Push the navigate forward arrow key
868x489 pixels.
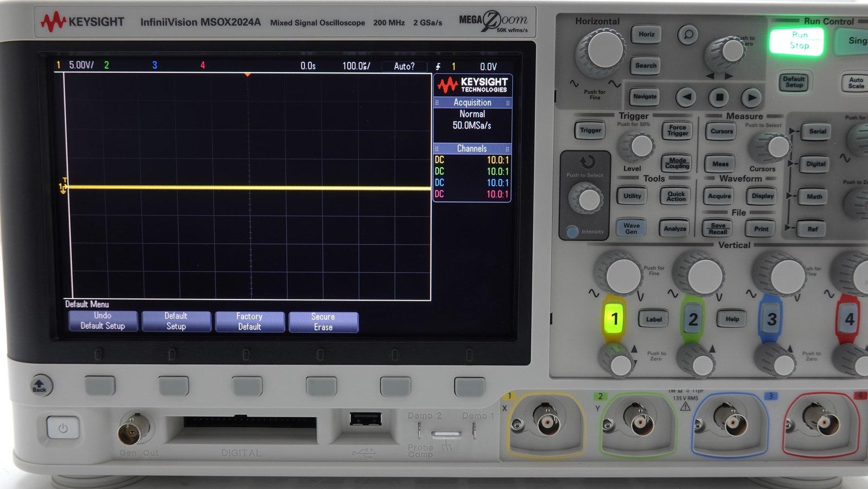(751, 98)
